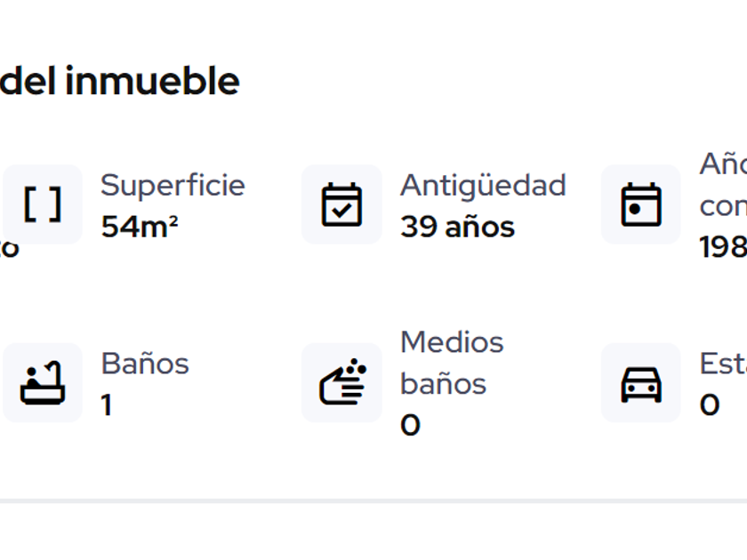Click the car parking icon

[x=641, y=382]
